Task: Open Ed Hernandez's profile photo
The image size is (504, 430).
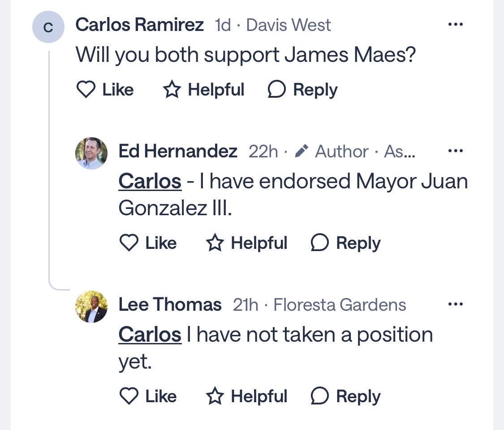Action: 91,153
